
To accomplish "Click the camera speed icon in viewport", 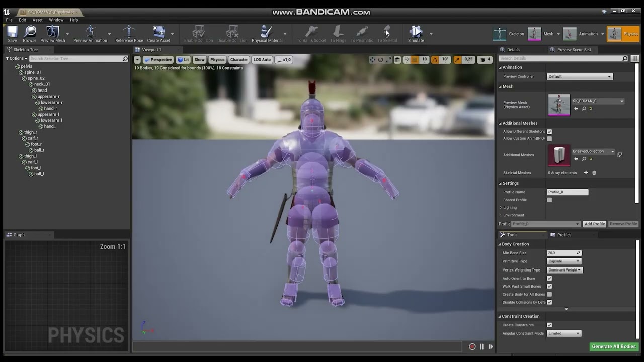I will click(484, 59).
